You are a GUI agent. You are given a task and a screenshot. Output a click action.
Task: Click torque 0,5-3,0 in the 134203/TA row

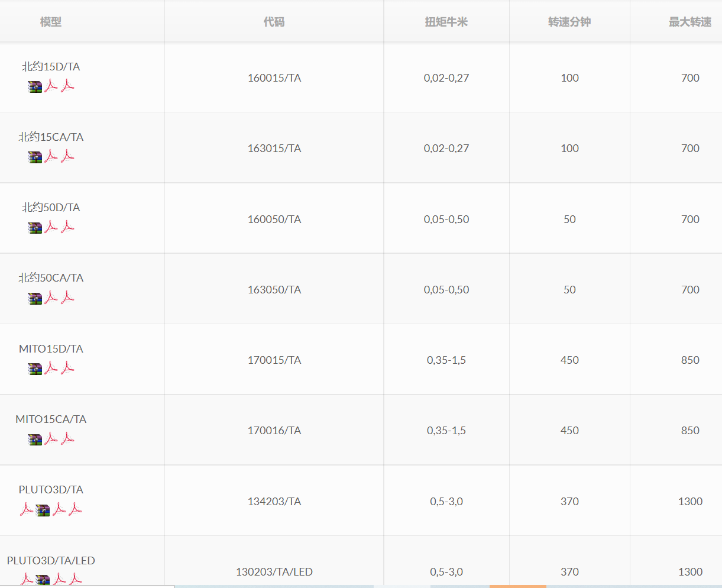[446, 502]
